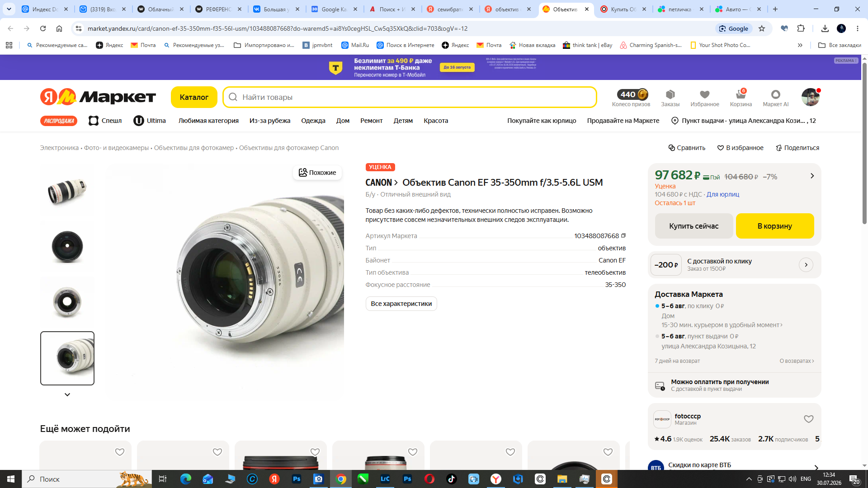Select the second thumbnail showing front lens element

(67, 246)
